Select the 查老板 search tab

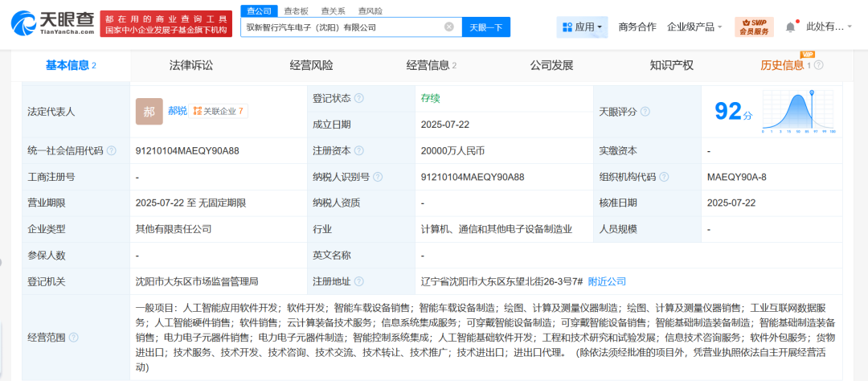tap(296, 10)
